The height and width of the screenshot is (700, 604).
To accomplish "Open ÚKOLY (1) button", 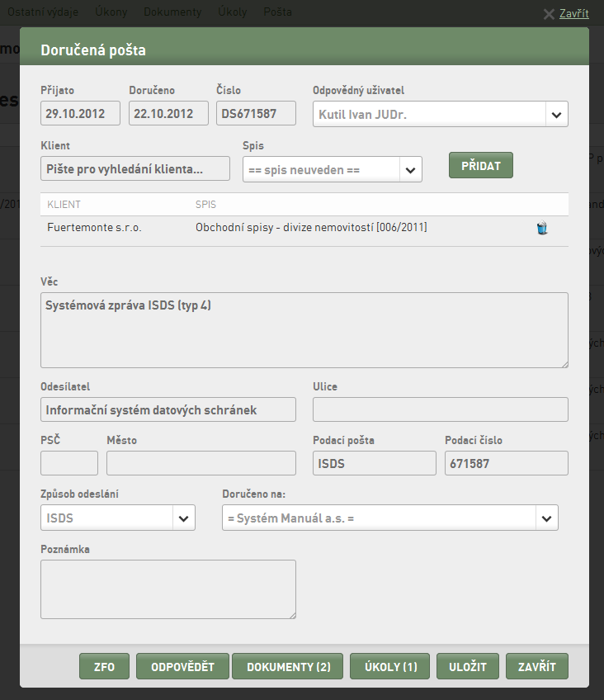I will point(390,666).
